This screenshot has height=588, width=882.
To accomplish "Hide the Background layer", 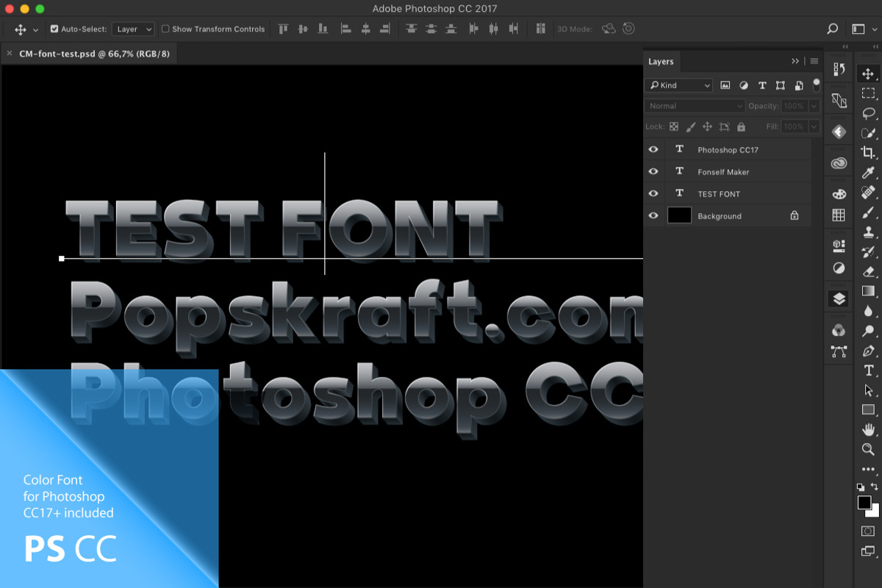I will (x=653, y=215).
